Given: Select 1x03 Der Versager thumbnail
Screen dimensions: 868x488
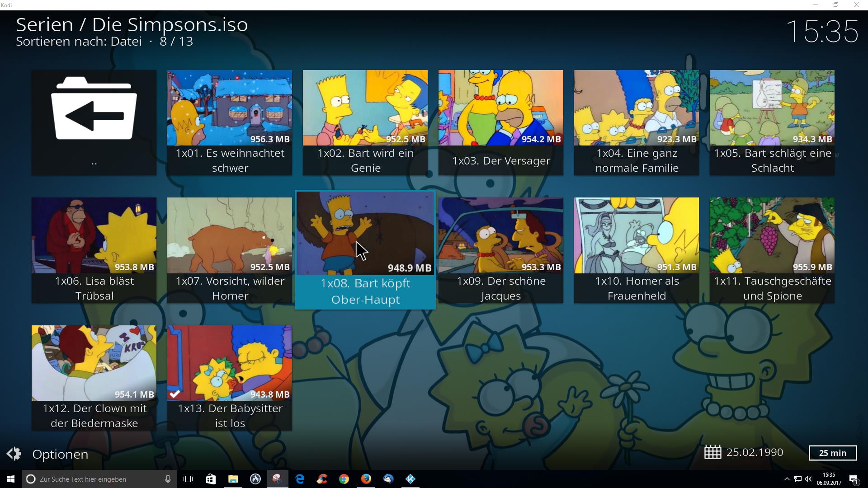Looking at the screenshot, I should tap(501, 108).
